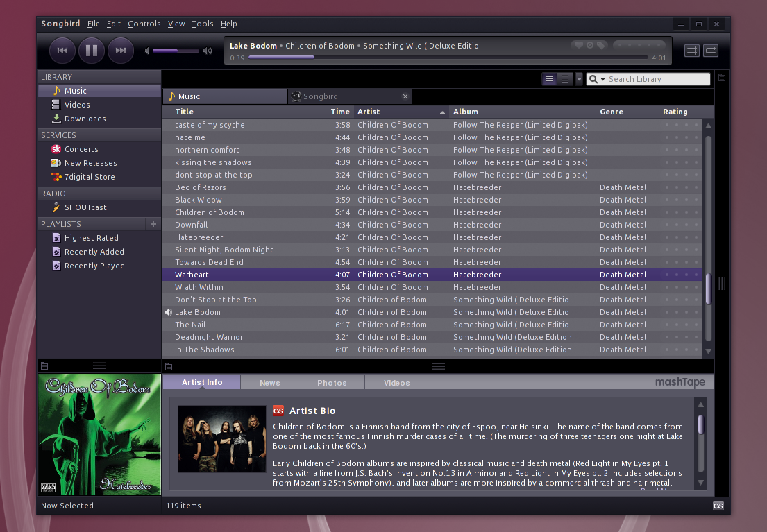Image resolution: width=767 pixels, height=532 pixels.
Task: Open the Recently Added playlist
Action: tap(100, 251)
